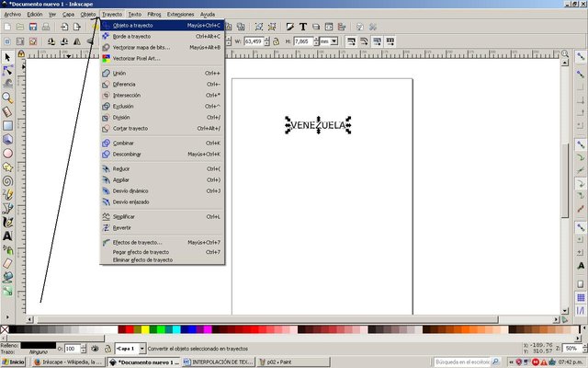Switch to INTERPOLACIÓN DE TEX taskbar button

[x=219, y=362]
